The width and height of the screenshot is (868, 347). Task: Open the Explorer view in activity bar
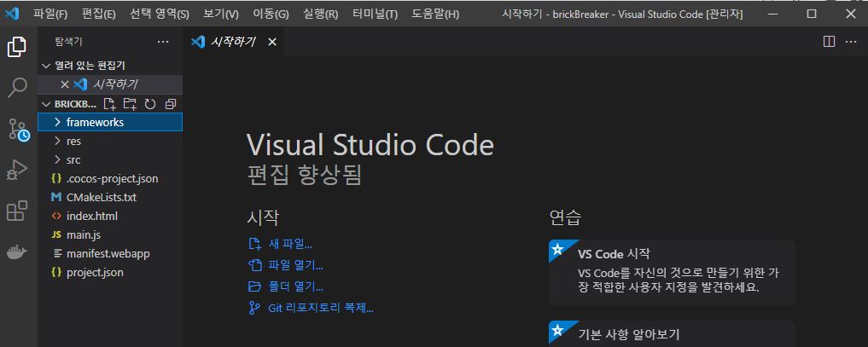click(x=17, y=47)
